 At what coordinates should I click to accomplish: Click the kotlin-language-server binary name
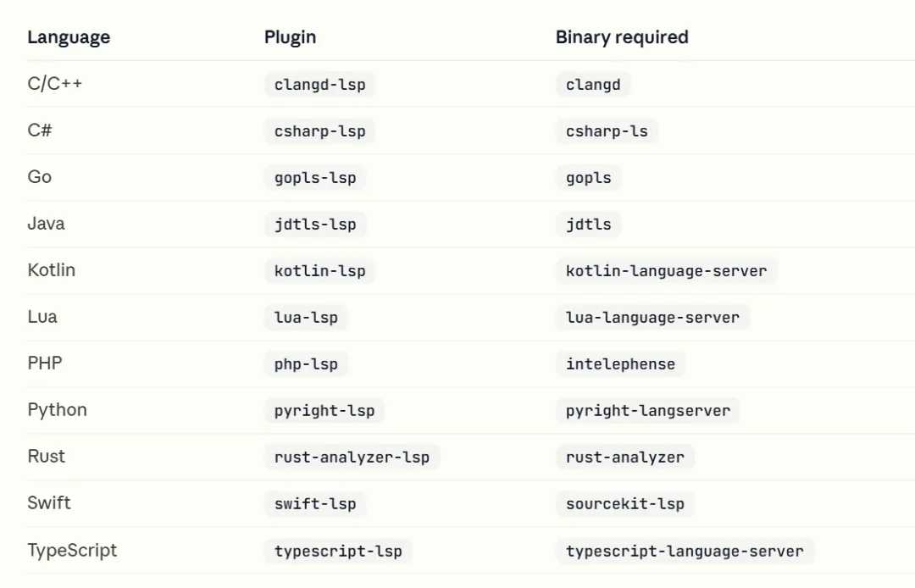[667, 271]
